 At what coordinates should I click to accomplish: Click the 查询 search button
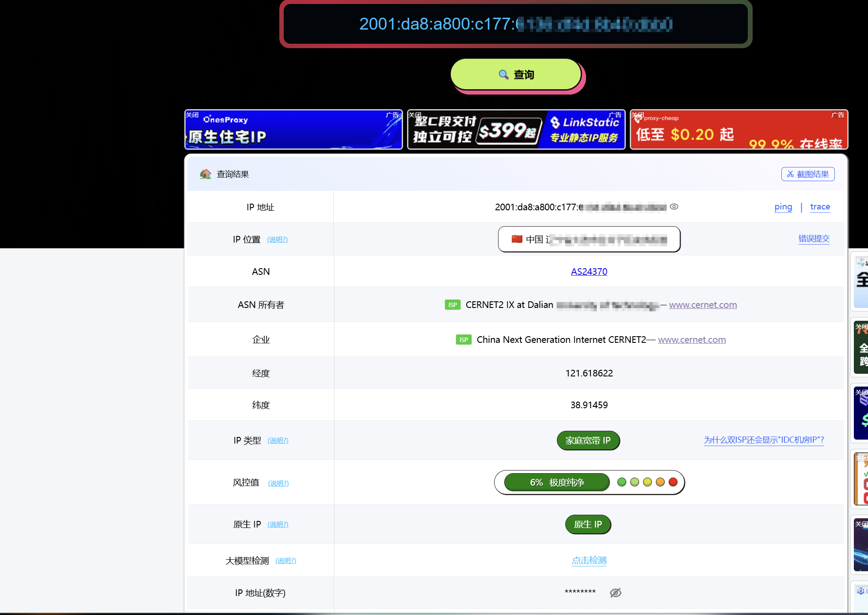click(x=516, y=74)
